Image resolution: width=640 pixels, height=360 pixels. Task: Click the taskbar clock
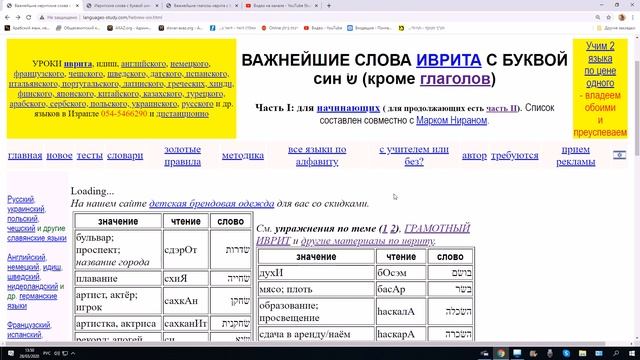pos(29,353)
